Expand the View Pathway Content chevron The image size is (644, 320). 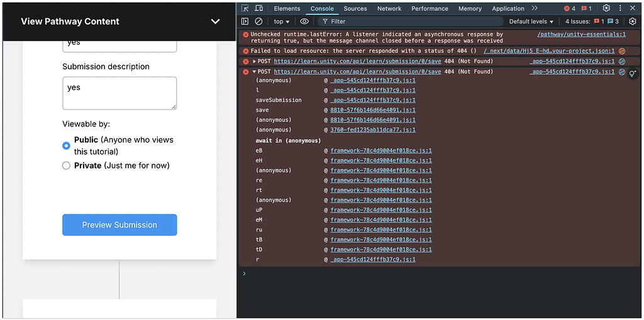[x=215, y=21]
